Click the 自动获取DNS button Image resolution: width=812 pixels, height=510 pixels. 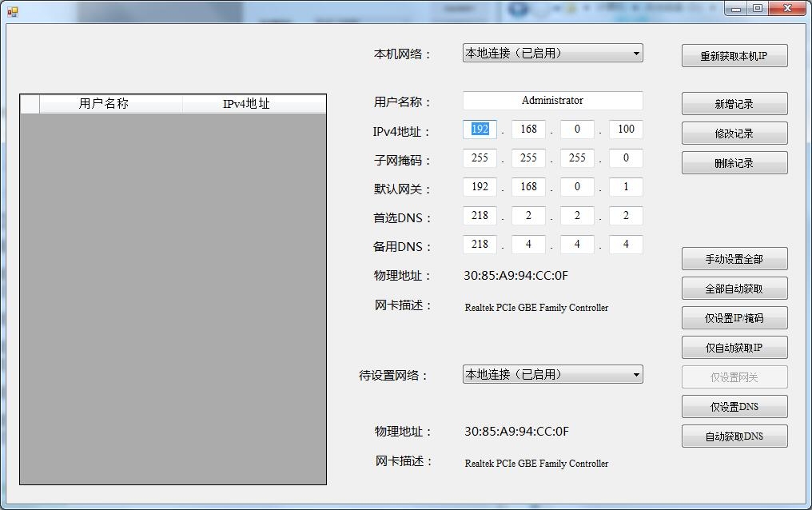coord(734,436)
